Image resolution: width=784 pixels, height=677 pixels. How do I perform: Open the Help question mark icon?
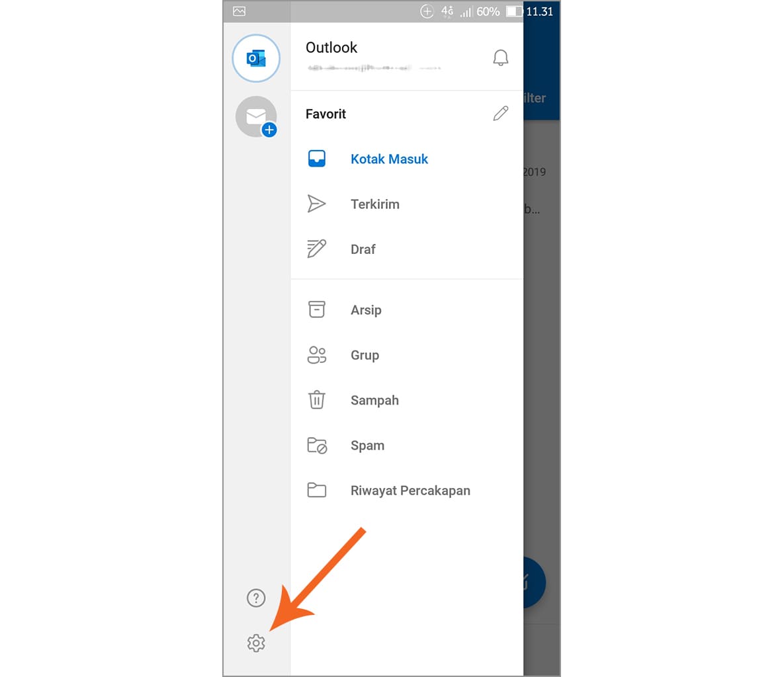pyautogui.click(x=256, y=598)
